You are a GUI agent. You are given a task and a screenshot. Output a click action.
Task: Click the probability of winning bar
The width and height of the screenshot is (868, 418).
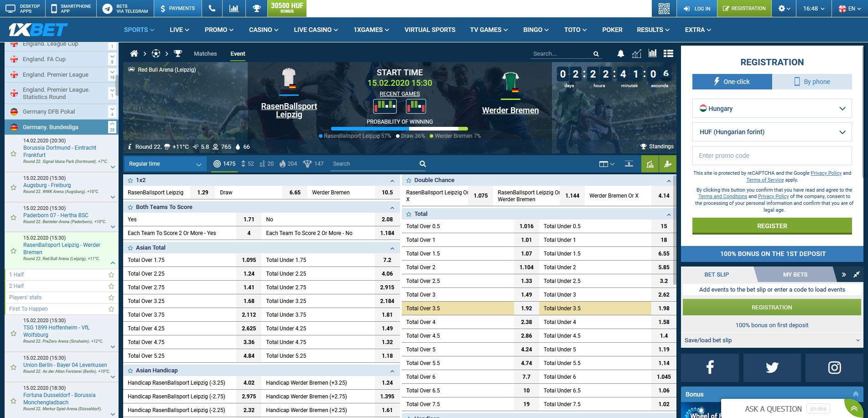tap(400, 129)
